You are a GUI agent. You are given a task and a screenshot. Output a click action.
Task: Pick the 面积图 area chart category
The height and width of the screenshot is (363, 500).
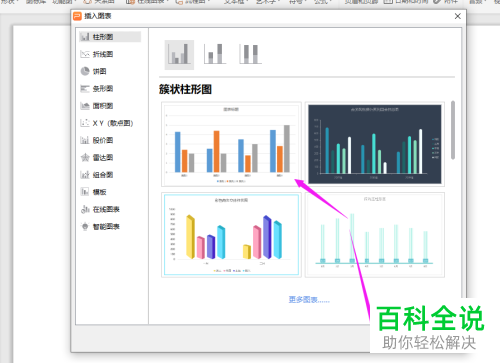tap(97, 106)
